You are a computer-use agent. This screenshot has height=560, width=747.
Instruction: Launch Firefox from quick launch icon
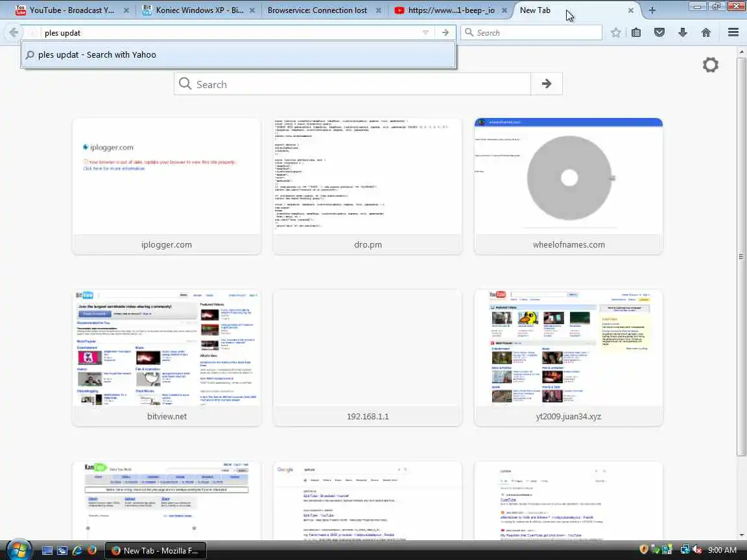point(92,550)
